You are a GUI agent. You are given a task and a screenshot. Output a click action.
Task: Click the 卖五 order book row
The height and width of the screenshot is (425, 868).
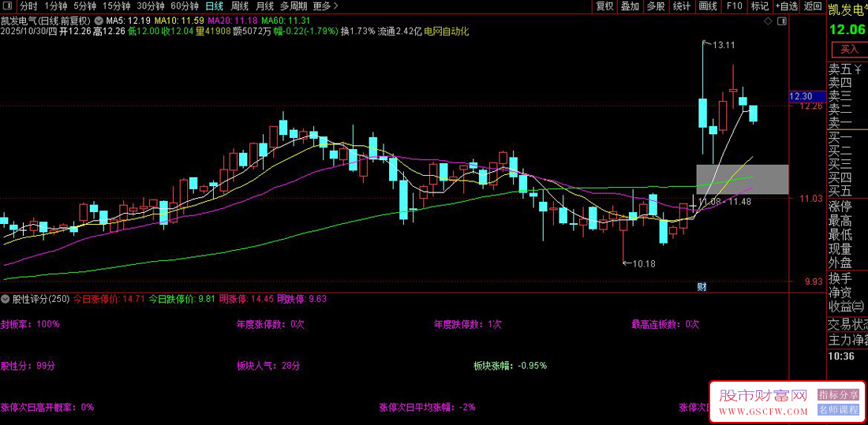pyautogui.click(x=847, y=69)
